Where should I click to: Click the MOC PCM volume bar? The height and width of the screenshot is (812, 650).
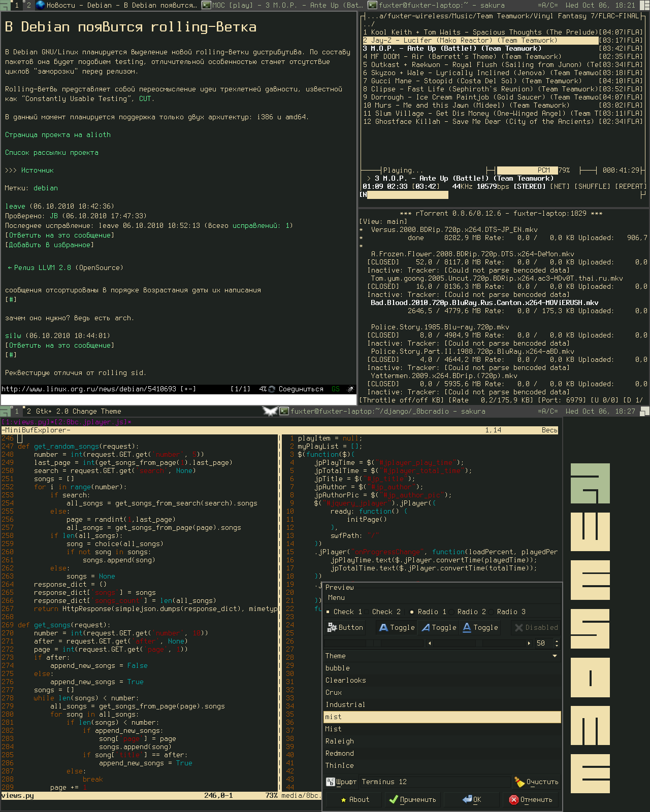pyautogui.click(x=527, y=170)
